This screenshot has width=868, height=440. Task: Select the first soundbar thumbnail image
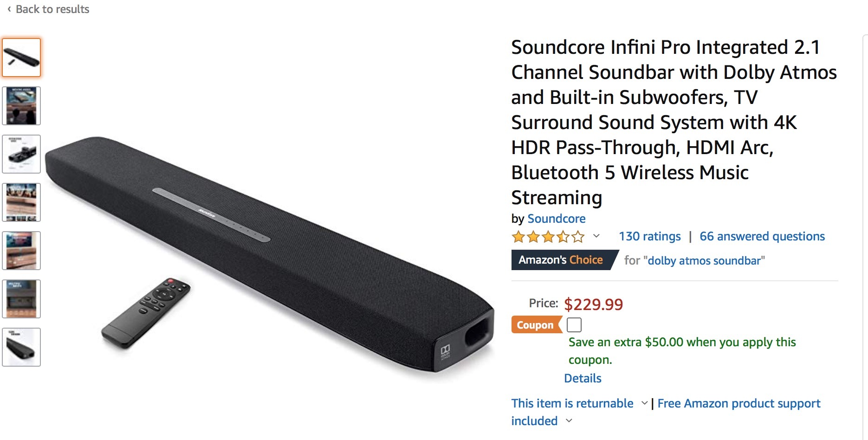[x=21, y=58]
